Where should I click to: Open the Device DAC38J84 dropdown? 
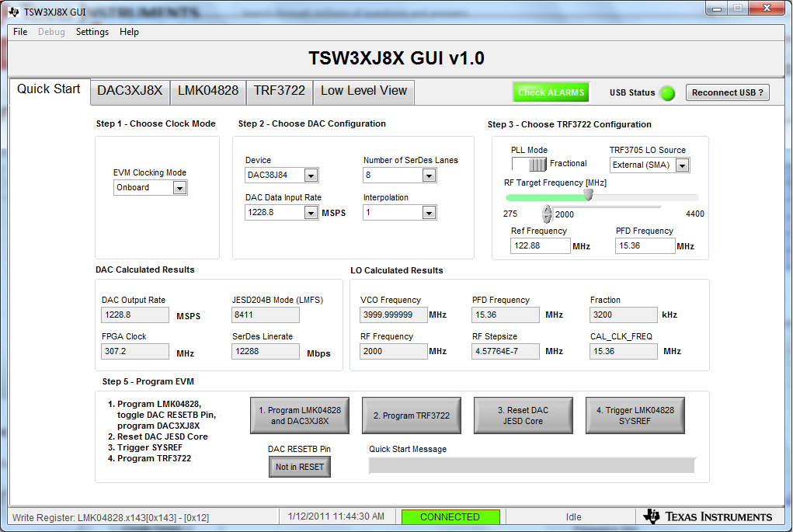(x=311, y=175)
